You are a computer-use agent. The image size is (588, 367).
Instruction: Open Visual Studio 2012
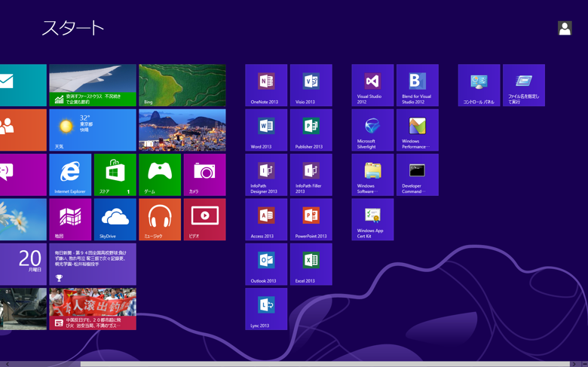[372, 85]
